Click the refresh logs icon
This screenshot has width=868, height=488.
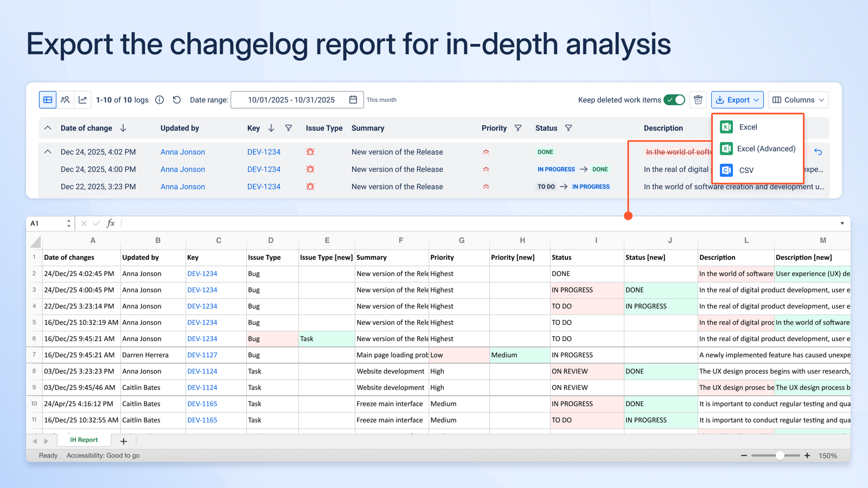click(x=177, y=100)
